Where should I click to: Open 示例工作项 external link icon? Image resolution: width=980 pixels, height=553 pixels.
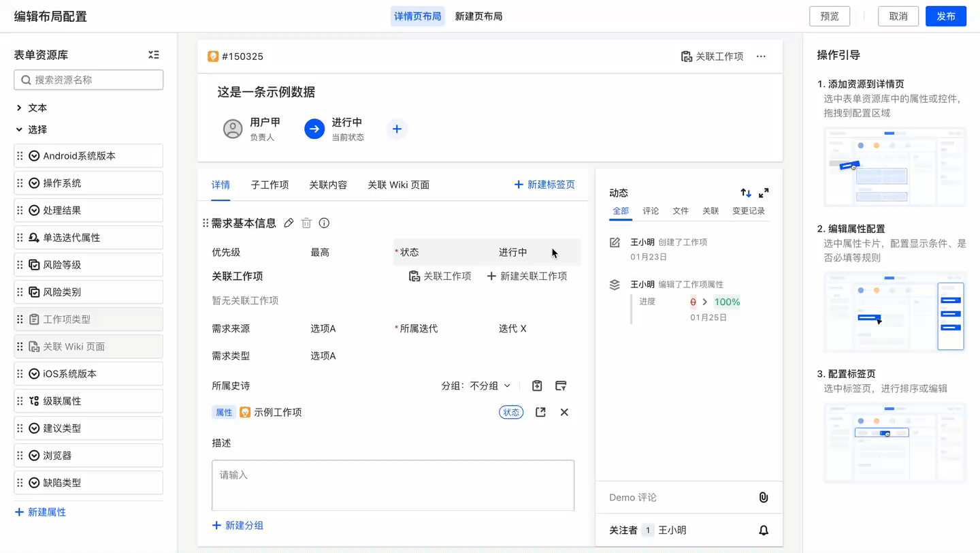click(540, 412)
